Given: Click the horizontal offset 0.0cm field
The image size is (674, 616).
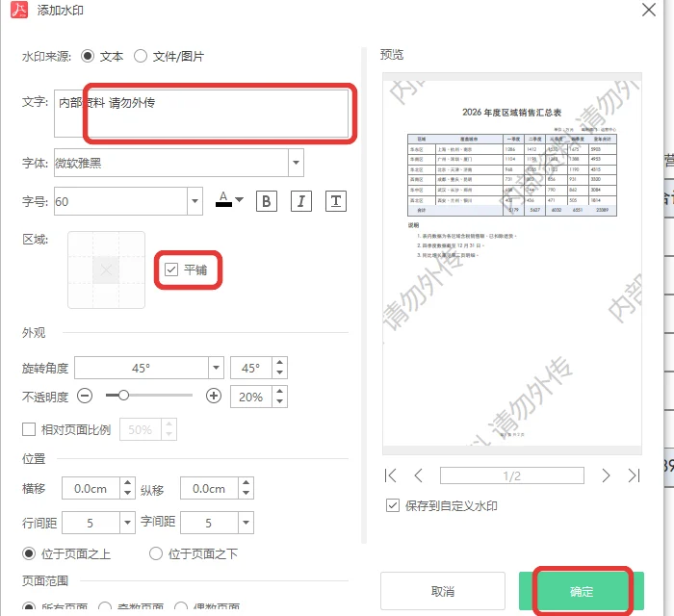Looking at the screenshot, I should (91, 488).
